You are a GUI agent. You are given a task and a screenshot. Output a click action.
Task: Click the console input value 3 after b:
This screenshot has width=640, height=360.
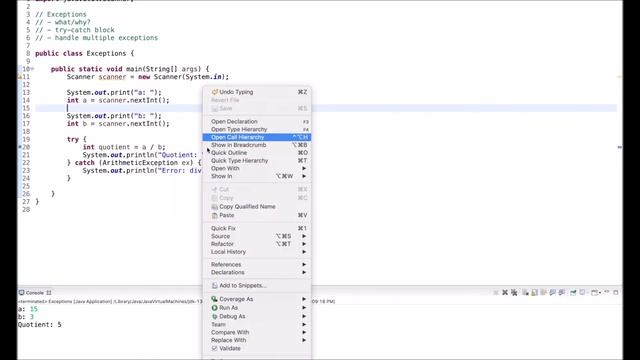(31, 317)
